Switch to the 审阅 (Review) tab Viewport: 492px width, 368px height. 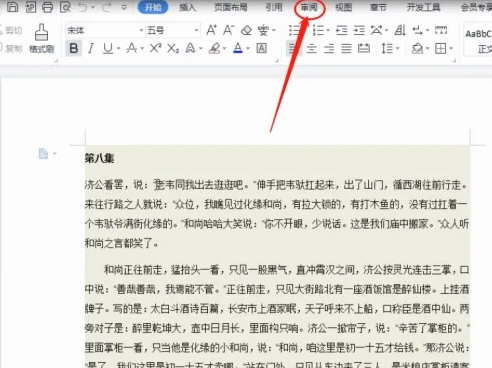coord(309,7)
